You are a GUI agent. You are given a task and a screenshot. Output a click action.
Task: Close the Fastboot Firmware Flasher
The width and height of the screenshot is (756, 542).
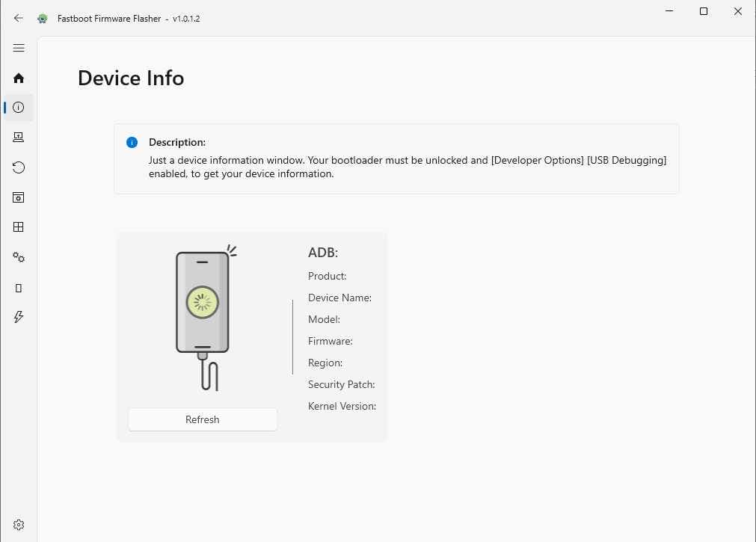tap(737, 11)
